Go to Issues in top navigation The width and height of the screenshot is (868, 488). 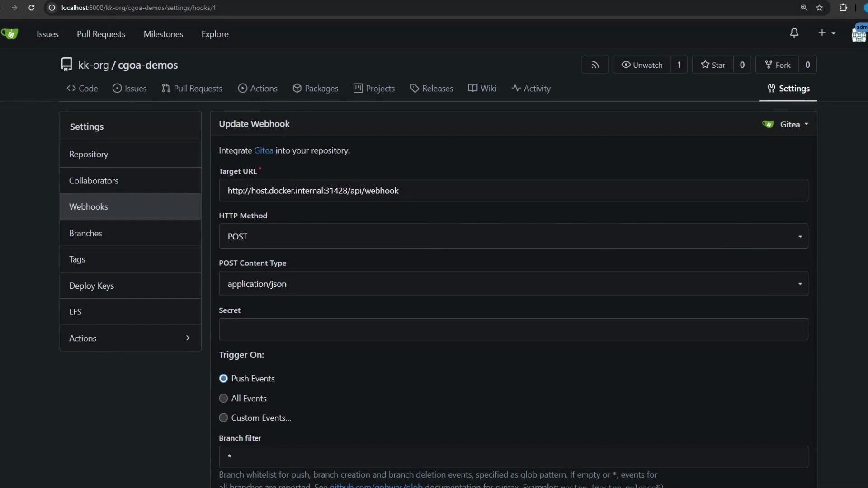[47, 34]
